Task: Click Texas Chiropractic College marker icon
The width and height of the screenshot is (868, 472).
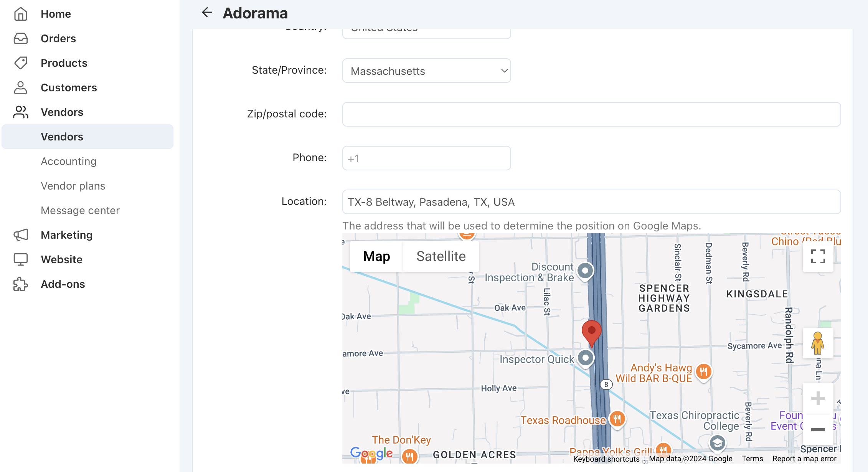Action: click(717, 444)
